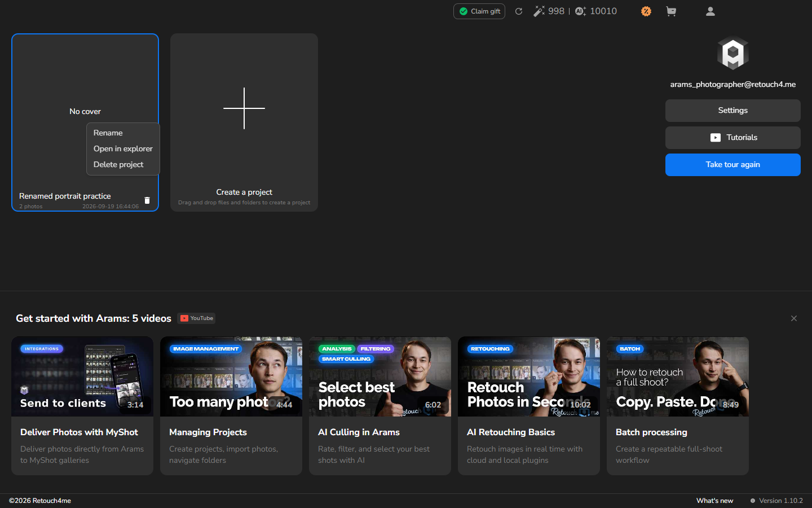Click the version status dot icon

point(753,501)
